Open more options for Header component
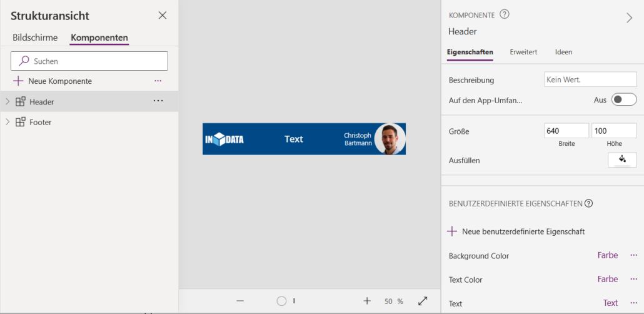The width and height of the screenshot is (644, 314). coord(158,101)
